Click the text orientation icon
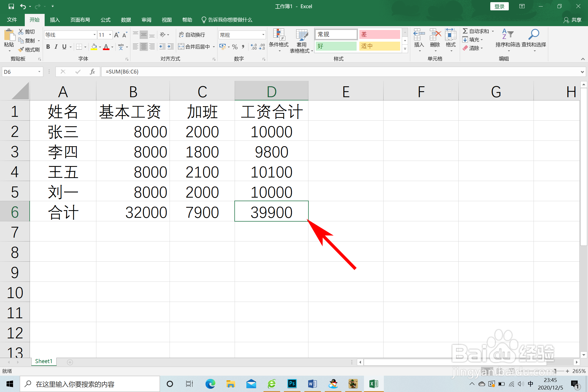The height and width of the screenshot is (392, 588). (163, 35)
